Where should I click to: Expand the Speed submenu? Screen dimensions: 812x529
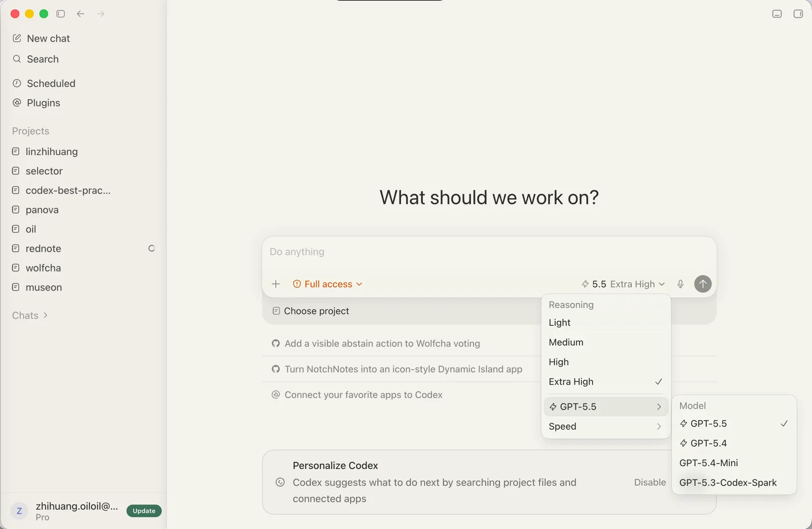pyautogui.click(x=606, y=426)
